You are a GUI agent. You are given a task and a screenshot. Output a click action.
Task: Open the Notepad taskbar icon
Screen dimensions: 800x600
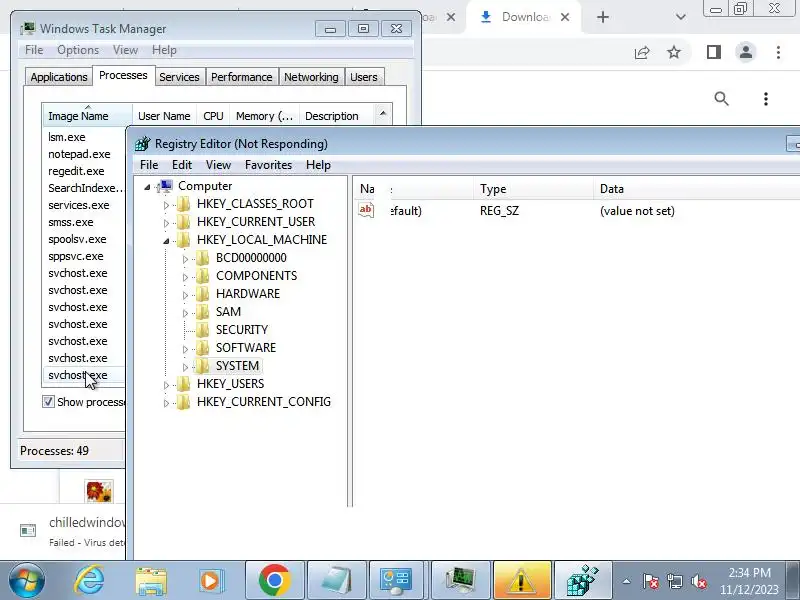coord(337,581)
